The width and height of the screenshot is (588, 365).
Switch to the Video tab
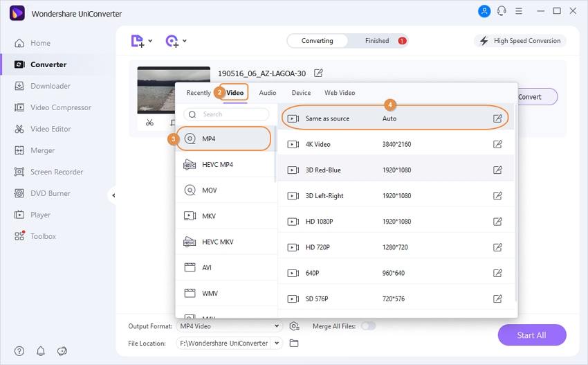pyautogui.click(x=235, y=93)
